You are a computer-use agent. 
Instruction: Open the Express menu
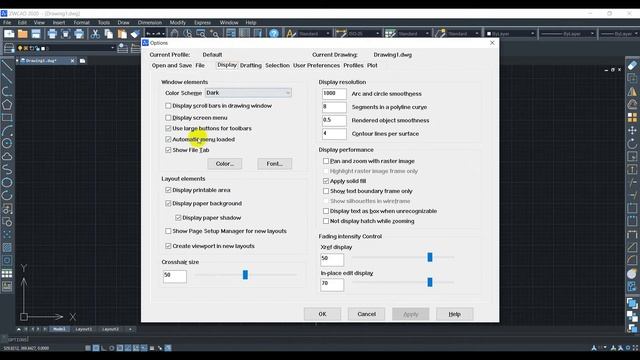click(202, 22)
